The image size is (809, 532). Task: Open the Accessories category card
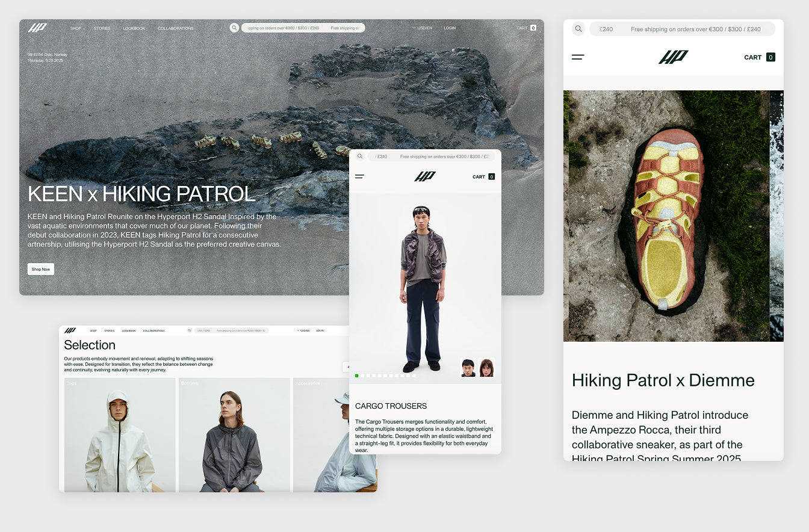[x=335, y=435]
